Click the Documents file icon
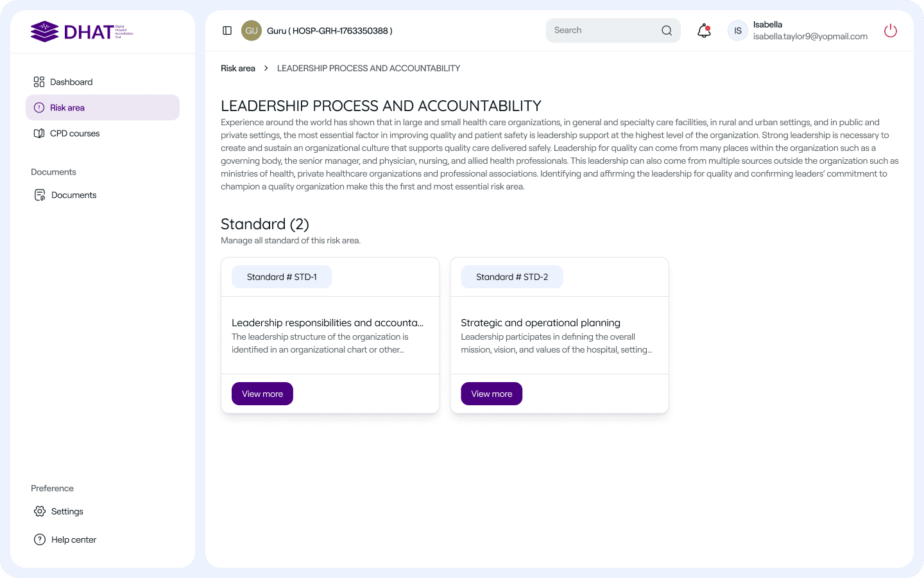 [x=40, y=195]
